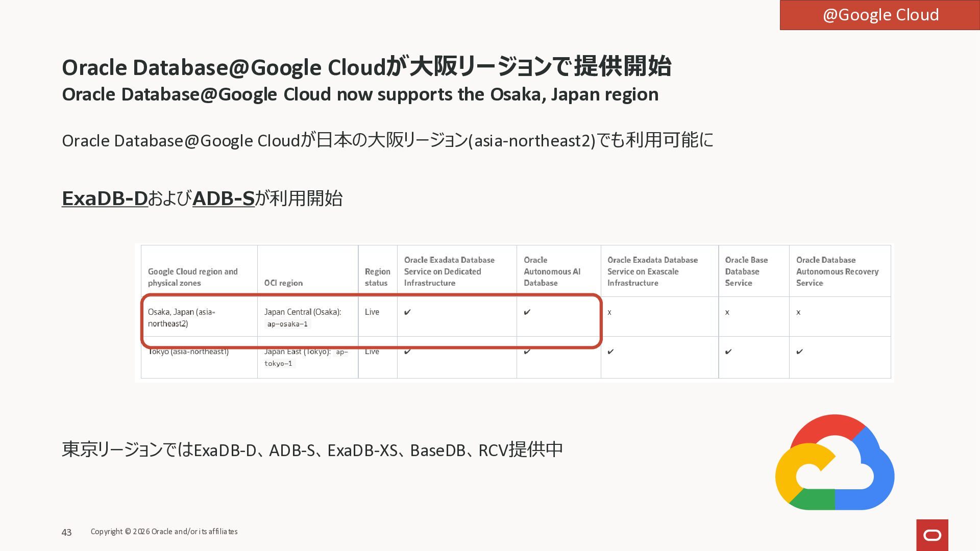Select the OCI region column header
Viewport: 980px width, 551px height.
point(283,283)
